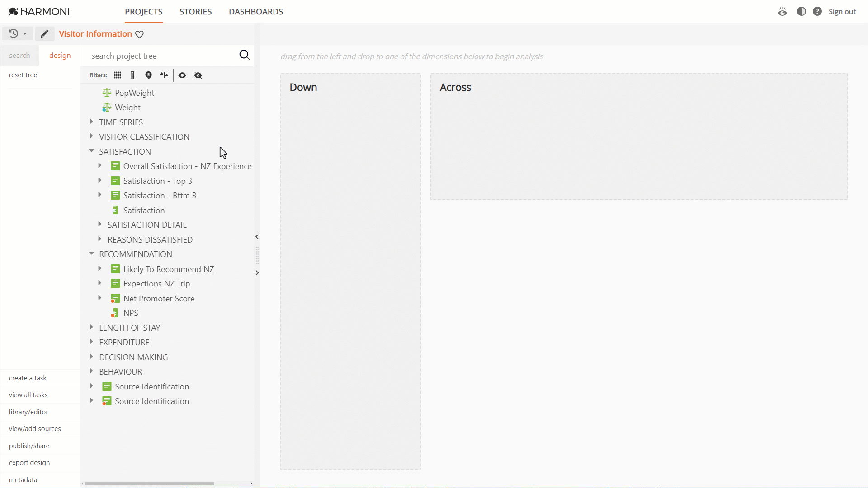Click second Source Identification icon with red dot

pos(107,401)
